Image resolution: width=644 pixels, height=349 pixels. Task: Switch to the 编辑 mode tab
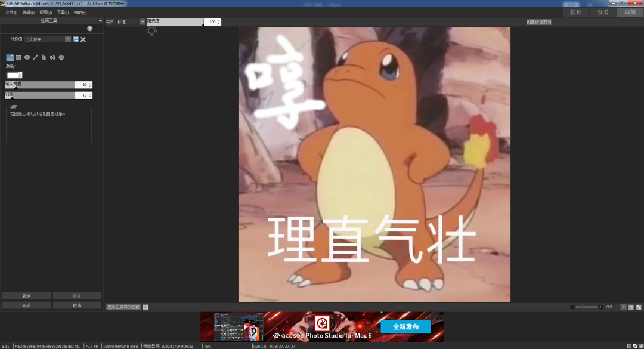coord(630,12)
